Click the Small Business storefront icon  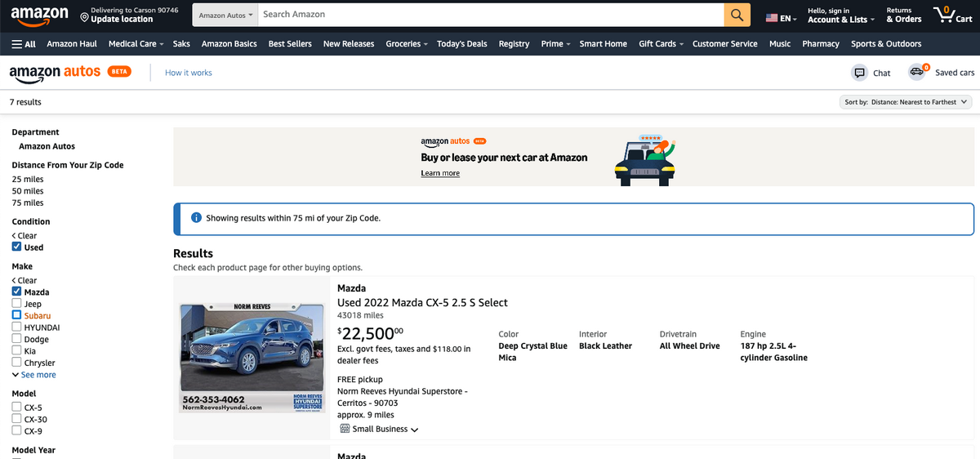click(x=345, y=429)
